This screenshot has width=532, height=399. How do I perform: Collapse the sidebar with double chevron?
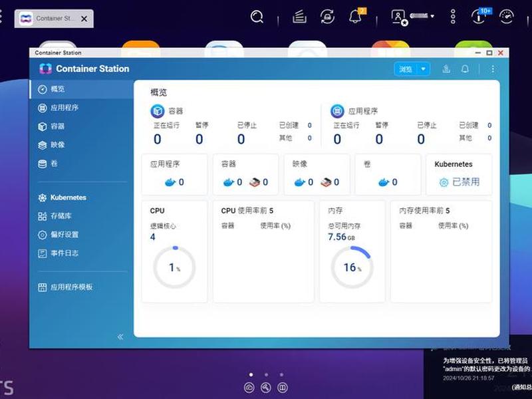(120, 336)
